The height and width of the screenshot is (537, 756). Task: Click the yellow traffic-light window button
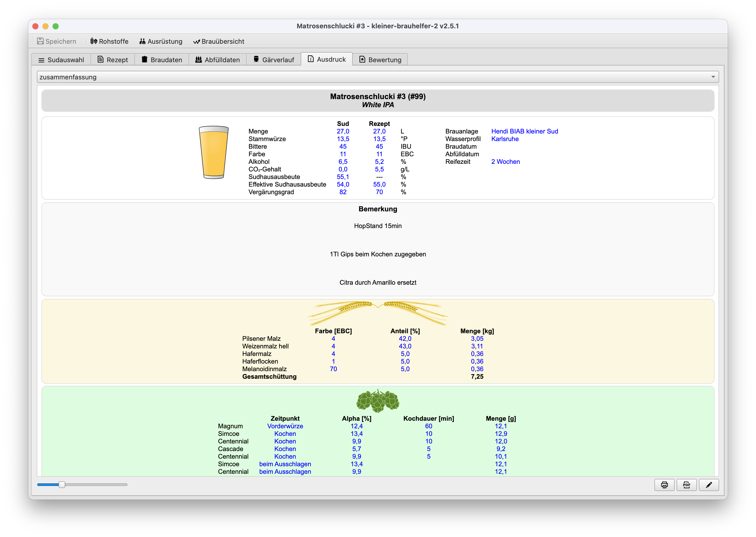coord(45,26)
